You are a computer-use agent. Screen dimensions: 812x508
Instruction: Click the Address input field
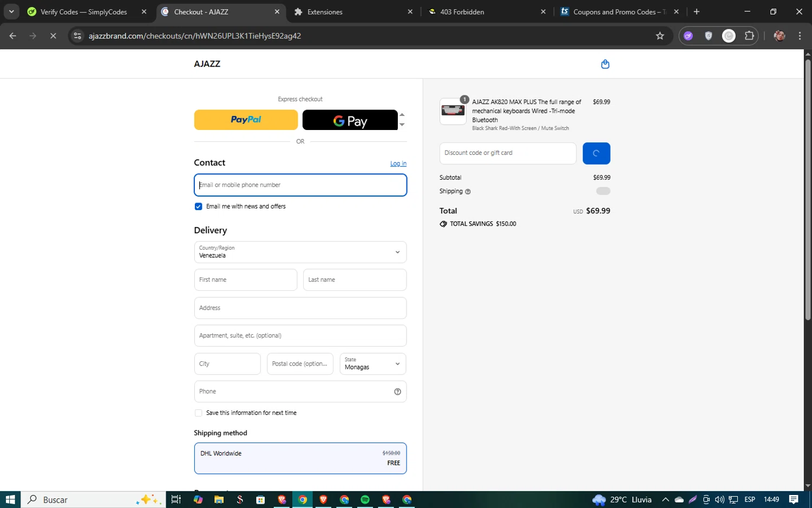tap(300, 308)
